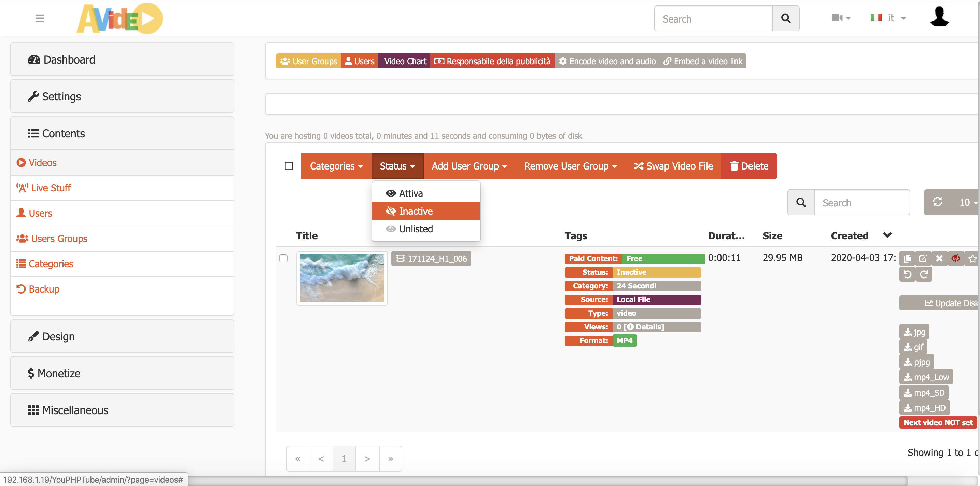980x486 pixels.
Task: Open Categories in the sidebar
Action: pyautogui.click(x=122, y=264)
